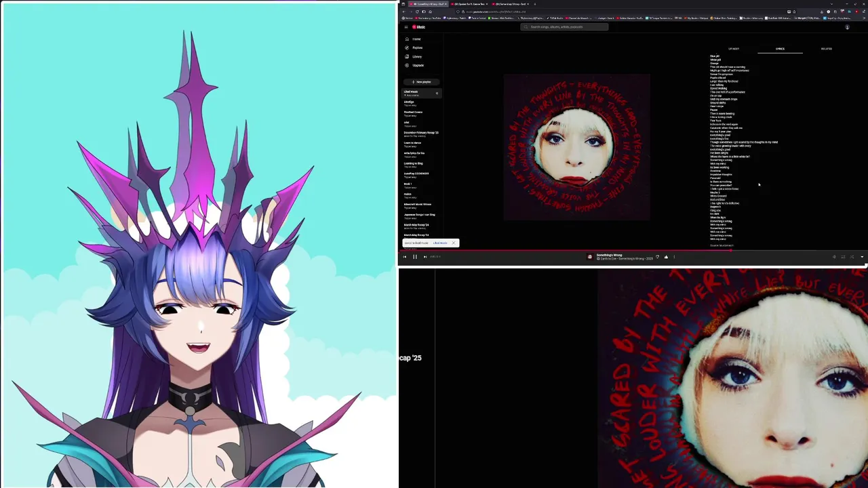This screenshot has height=488, width=868.
Task: Open the player bar more options menu
Action: [674, 257]
